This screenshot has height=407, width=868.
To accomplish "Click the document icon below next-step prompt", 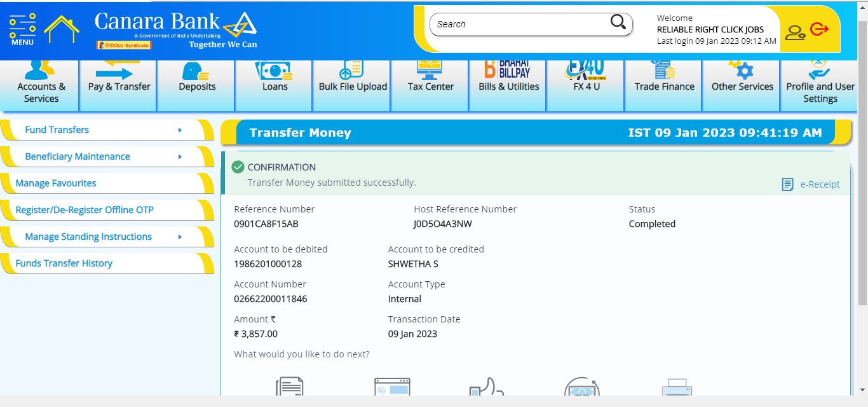I will [289, 387].
